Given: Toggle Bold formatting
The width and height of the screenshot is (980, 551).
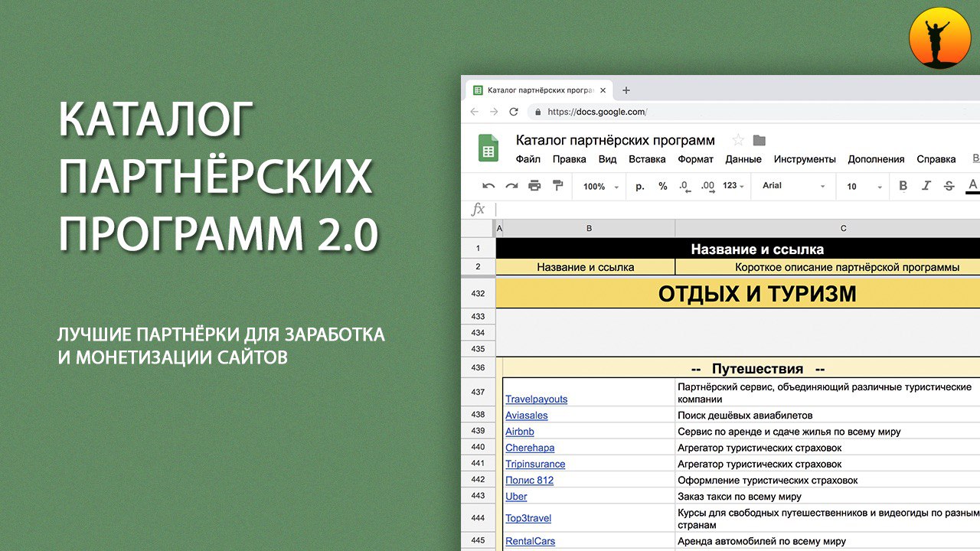Looking at the screenshot, I should (x=903, y=185).
